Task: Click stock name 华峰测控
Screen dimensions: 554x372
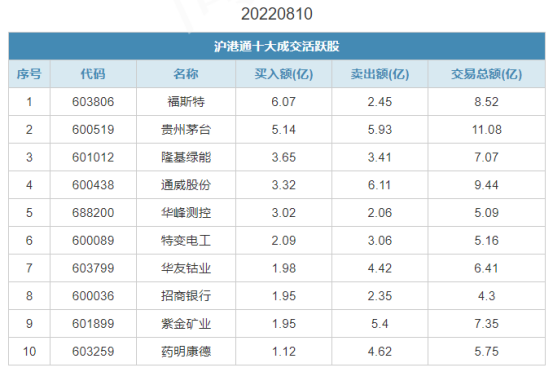Action: pyautogui.click(x=186, y=213)
